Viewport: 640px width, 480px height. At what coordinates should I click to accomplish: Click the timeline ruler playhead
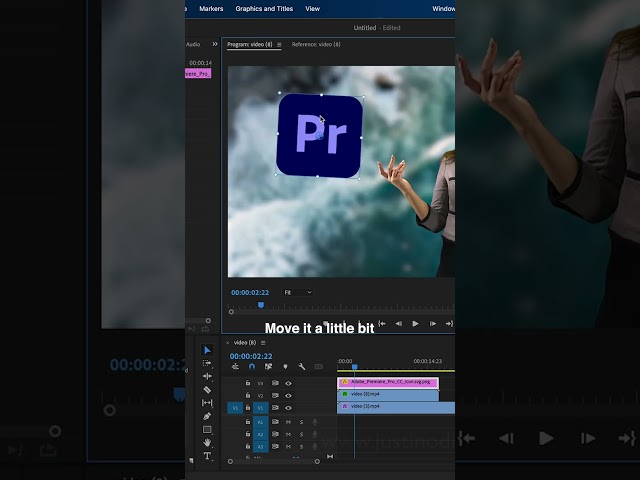(x=355, y=367)
